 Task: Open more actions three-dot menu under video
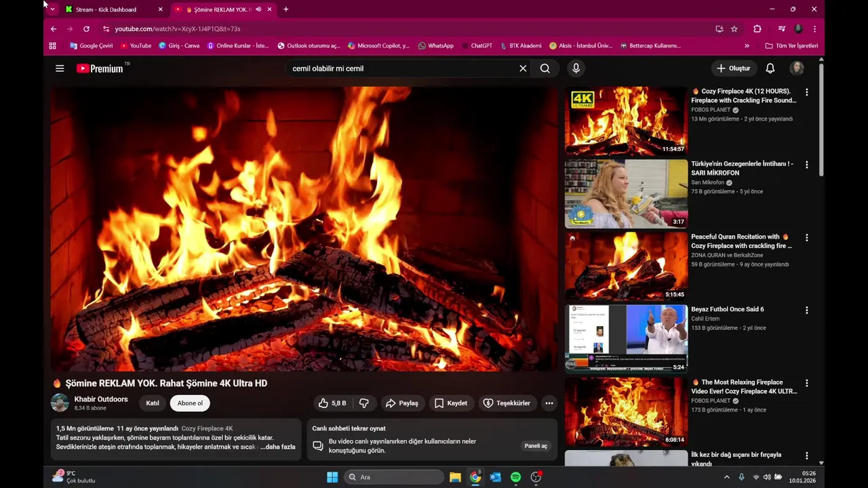tap(549, 403)
